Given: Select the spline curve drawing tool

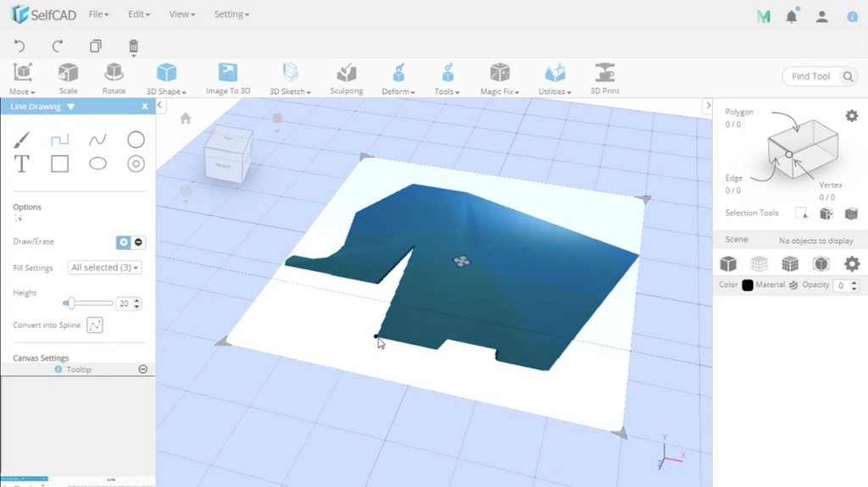Looking at the screenshot, I should (x=97, y=140).
